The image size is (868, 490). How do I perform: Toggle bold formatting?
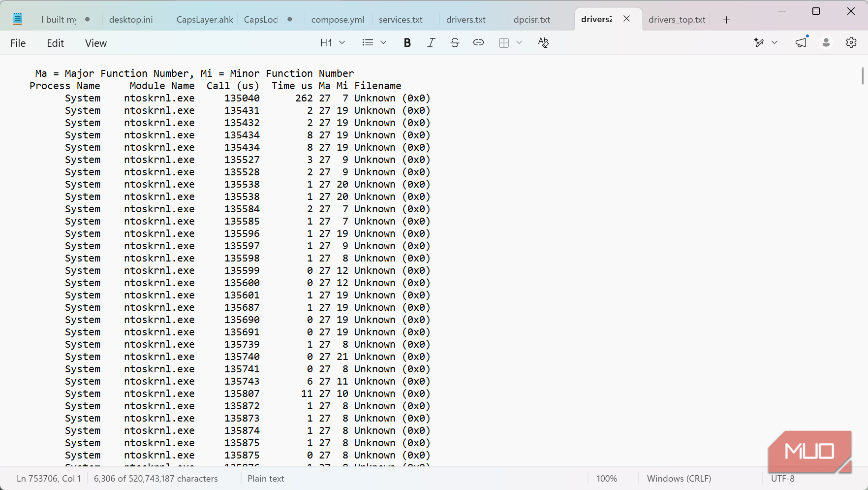[x=407, y=43]
